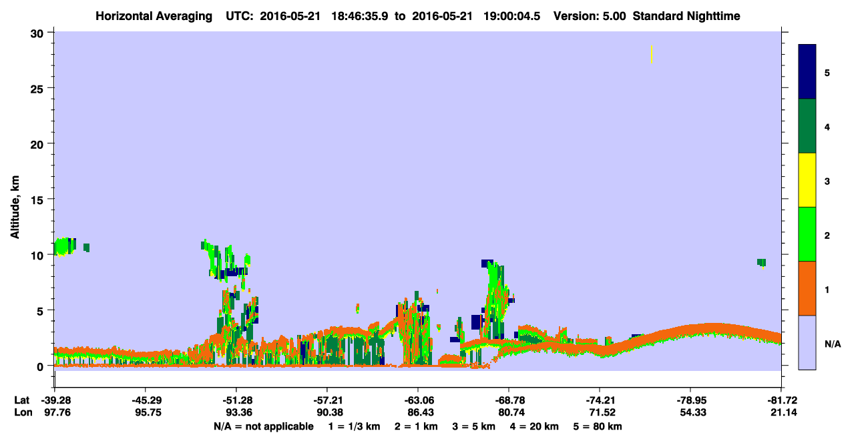
Task: Click the latitude value -45.29
Action: tap(146, 400)
